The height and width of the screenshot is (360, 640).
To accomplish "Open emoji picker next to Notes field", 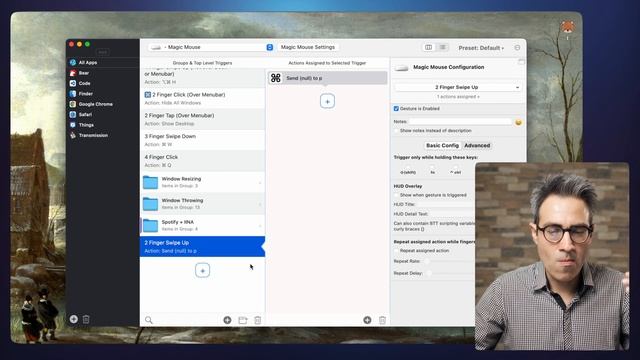I will click(x=518, y=122).
